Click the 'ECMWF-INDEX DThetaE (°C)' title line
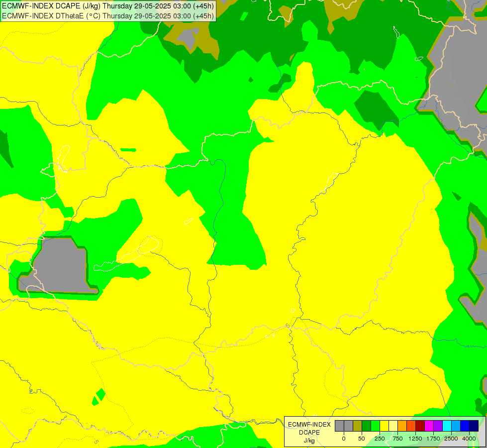 point(108,16)
